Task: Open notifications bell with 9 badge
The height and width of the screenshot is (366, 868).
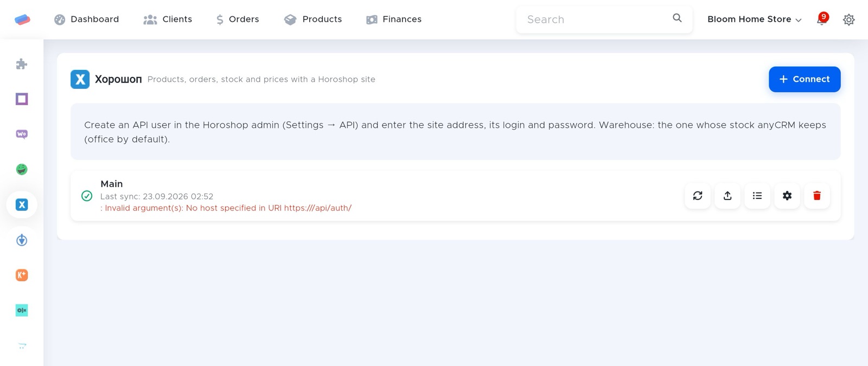Action: click(822, 20)
